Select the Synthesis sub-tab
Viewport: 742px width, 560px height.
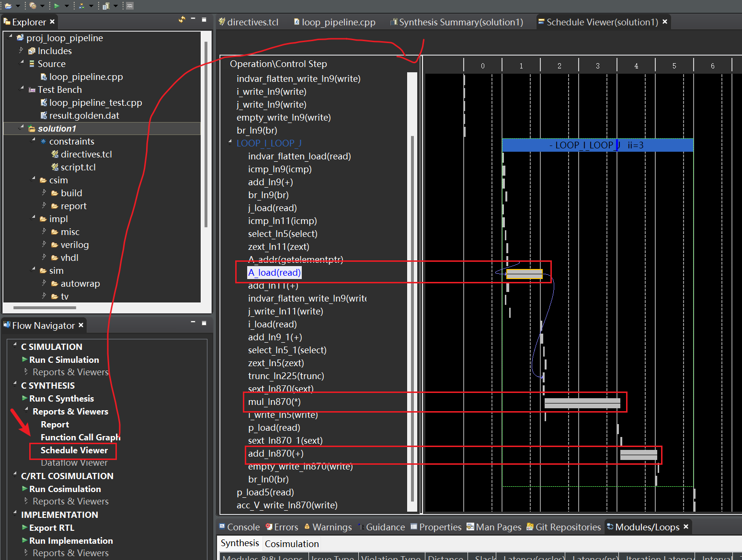pyautogui.click(x=240, y=543)
